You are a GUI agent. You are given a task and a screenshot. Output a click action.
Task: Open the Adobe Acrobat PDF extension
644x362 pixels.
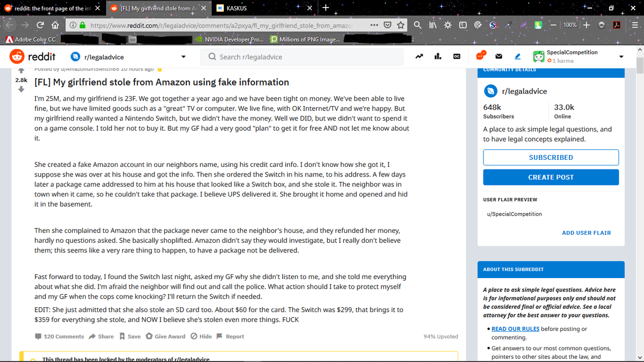pyautogui.click(x=616, y=25)
